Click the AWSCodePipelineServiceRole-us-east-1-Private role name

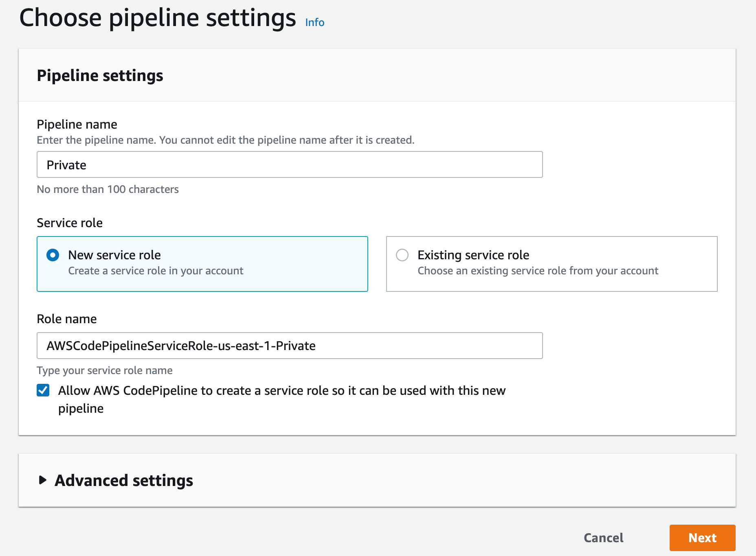coord(181,346)
